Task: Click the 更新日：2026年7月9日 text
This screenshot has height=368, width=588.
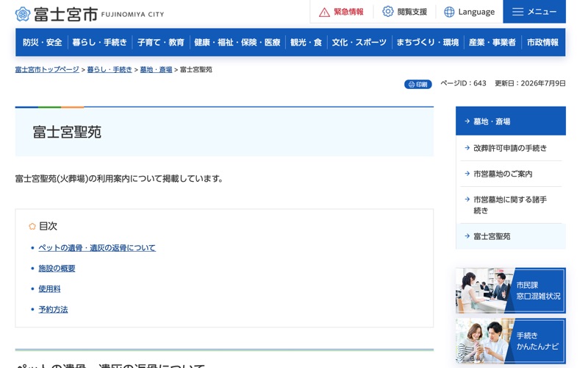Action: tap(530, 83)
